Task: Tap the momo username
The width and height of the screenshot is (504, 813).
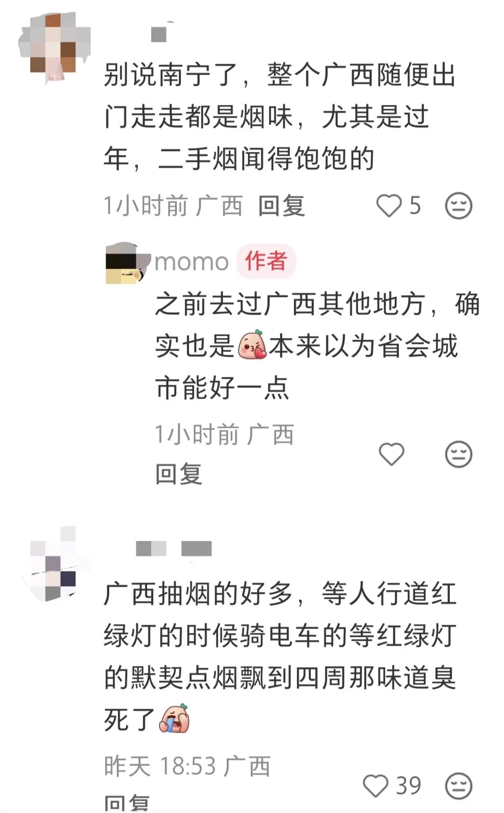Action: [x=191, y=262]
